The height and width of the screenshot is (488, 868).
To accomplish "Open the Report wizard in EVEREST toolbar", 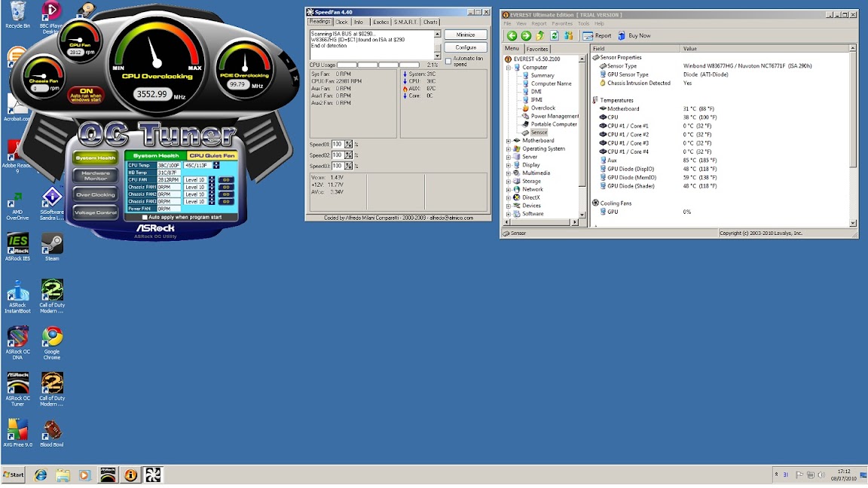I will [597, 36].
